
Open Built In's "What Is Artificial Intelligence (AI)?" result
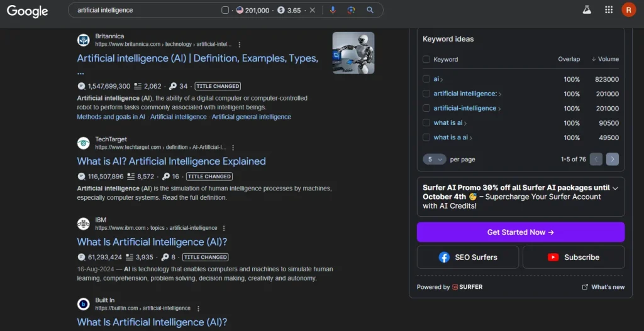tap(152, 322)
